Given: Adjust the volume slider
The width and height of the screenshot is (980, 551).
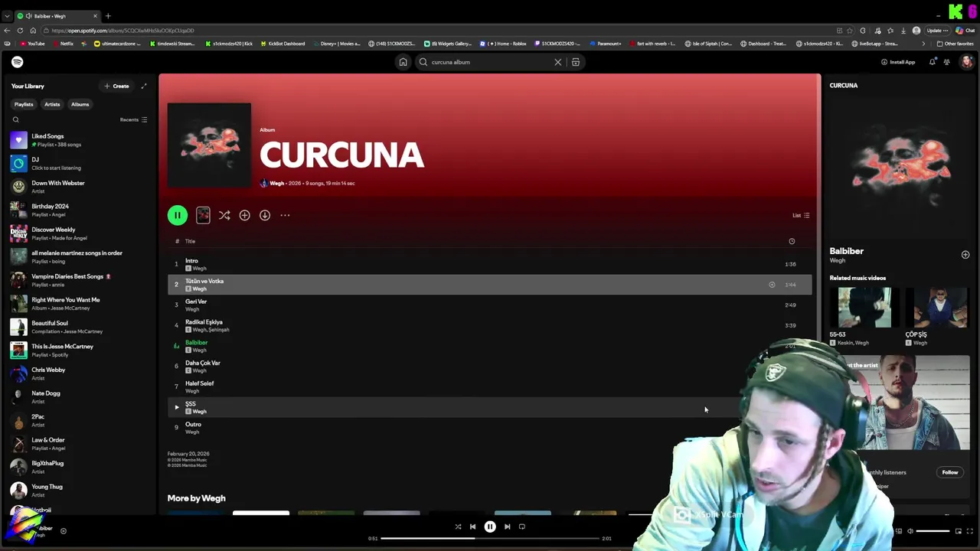Looking at the screenshot, I should [933, 531].
